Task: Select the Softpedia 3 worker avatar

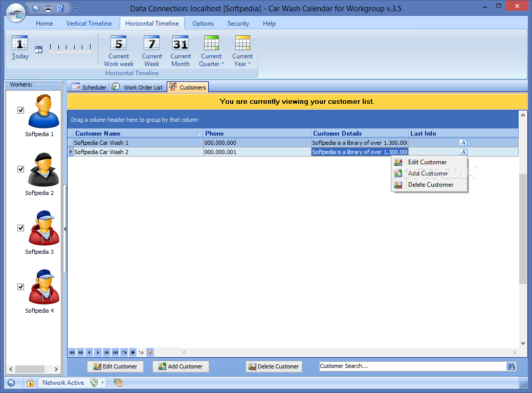Action: pyautogui.click(x=44, y=228)
